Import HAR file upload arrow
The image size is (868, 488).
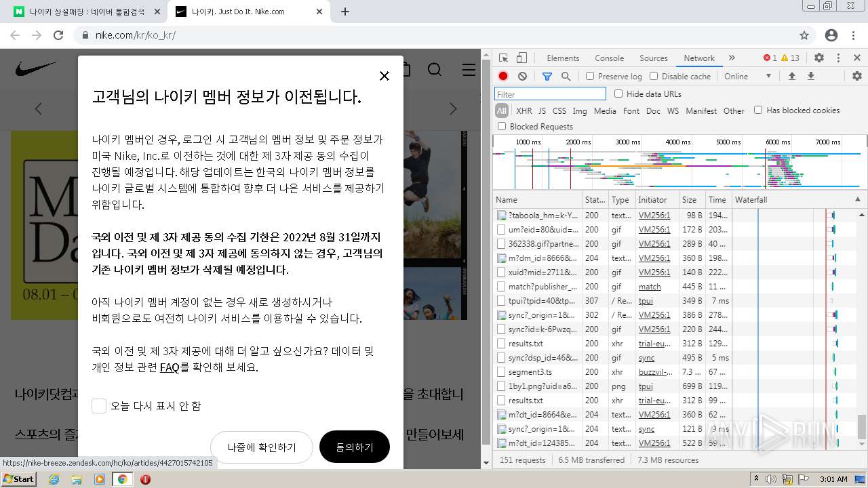click(x=791, y=76)
